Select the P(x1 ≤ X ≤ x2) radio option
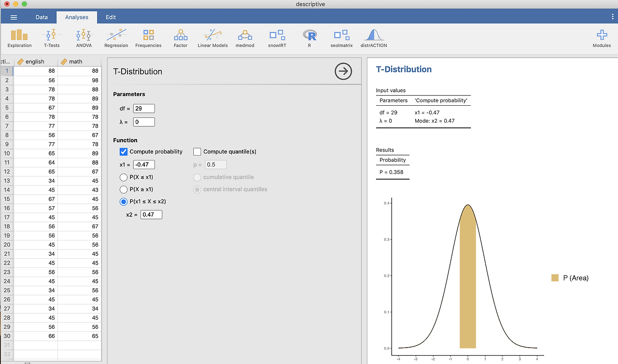Screen dimensions: 618x364 (123, 201)
